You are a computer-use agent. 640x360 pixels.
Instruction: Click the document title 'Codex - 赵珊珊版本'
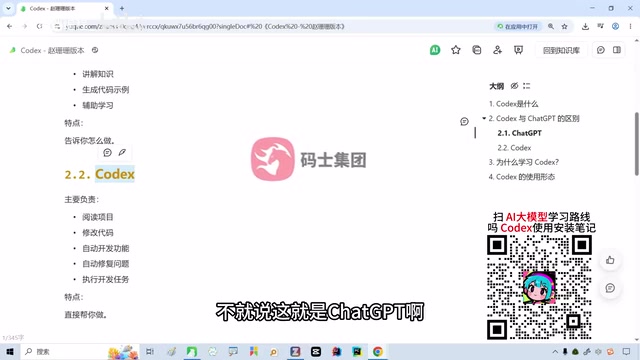(52, 50)
